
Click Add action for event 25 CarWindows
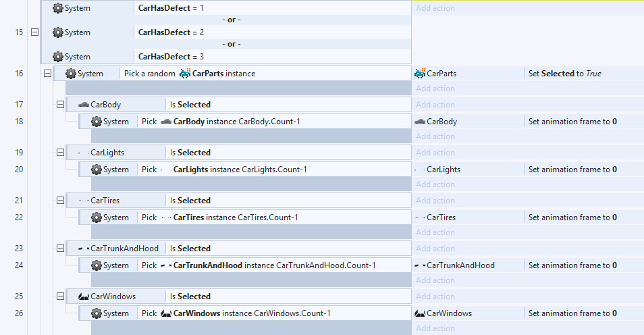tap(435, 297)
